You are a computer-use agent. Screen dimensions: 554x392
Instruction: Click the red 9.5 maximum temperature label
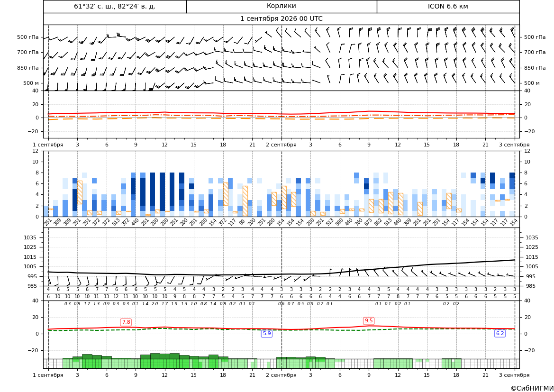click(x=369, y=320)
